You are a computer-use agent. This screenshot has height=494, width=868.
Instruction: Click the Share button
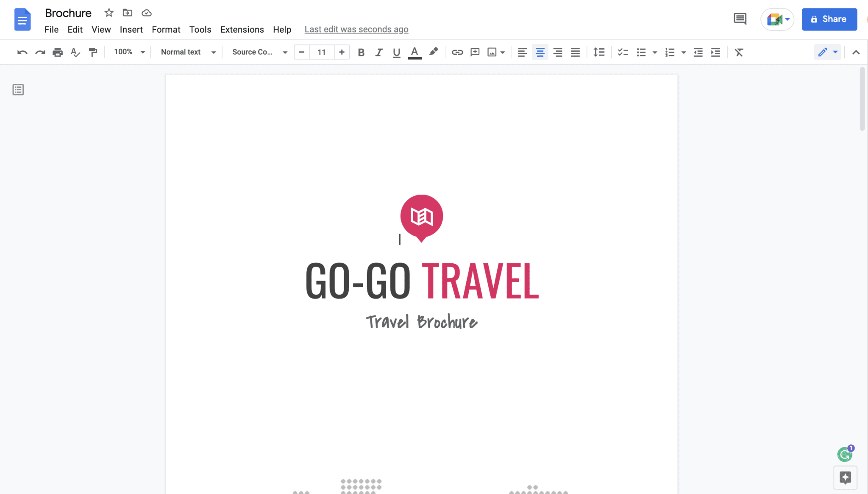tap(829, 19)
